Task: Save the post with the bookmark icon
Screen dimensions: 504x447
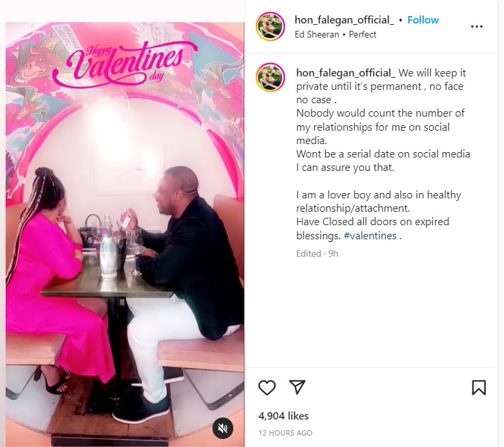Action: tap(479, 387)
